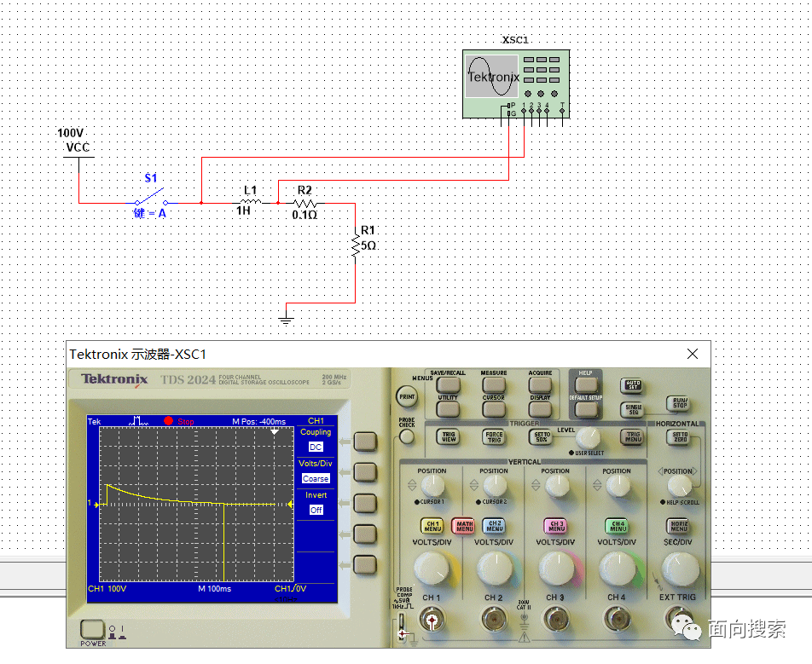Click the 'Coarse' Volts/Div value on screen
This screenshot has height=664, width=812.
[316, 479]
